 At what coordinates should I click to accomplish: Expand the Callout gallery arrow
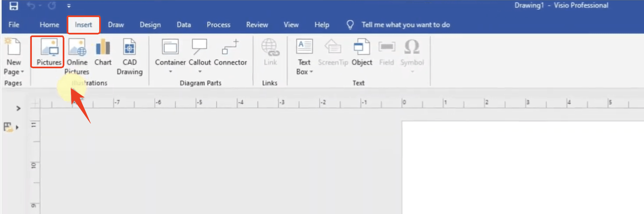pyautogui.click(x=200, y=72)
